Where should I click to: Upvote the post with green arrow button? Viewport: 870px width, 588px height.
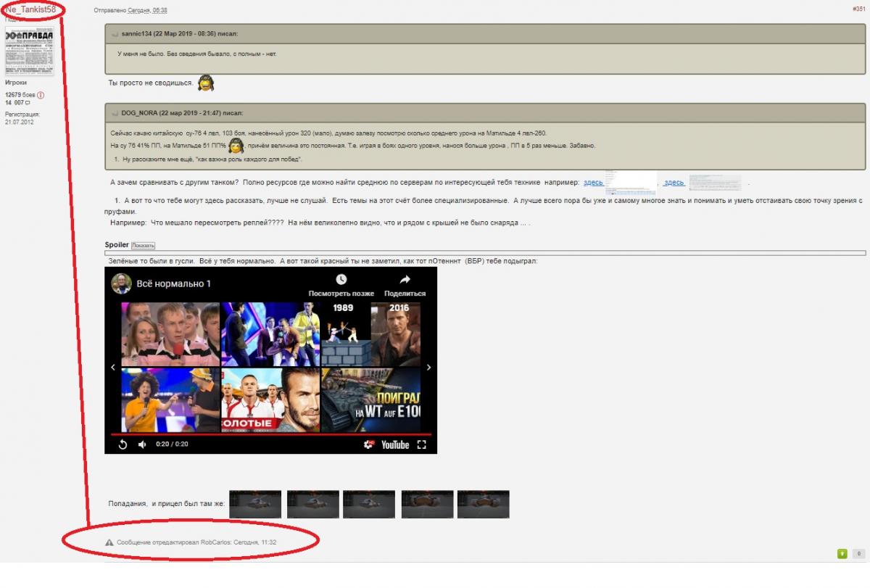[x=842, y=554]
